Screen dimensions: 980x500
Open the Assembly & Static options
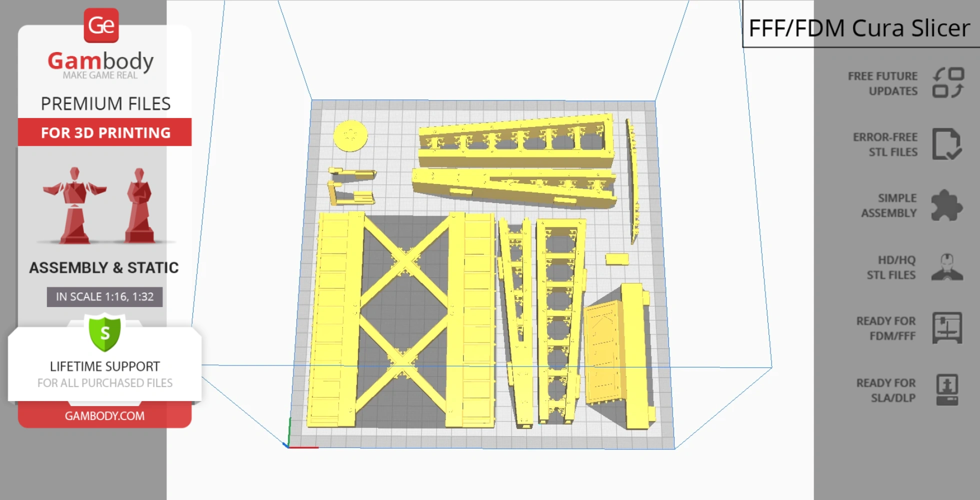tap(104, 267)
